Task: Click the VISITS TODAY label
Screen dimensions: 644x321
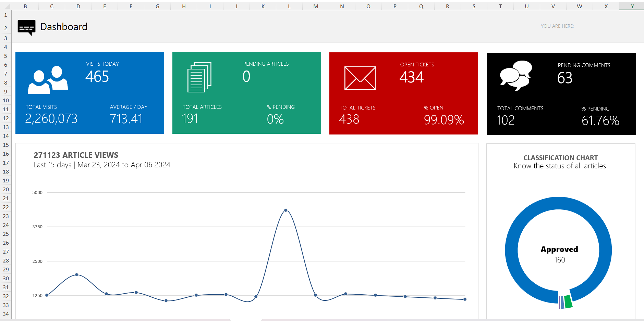Action: (x=102, y=64)
